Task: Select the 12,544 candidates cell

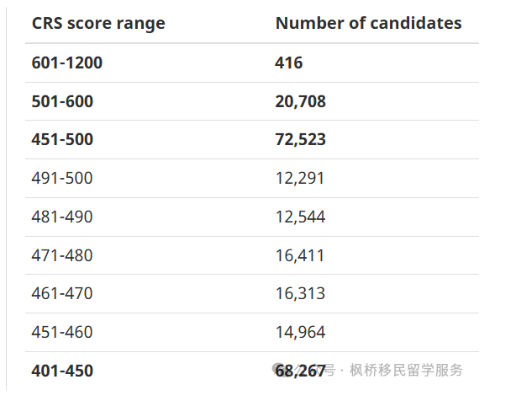Action: [300, 217]
